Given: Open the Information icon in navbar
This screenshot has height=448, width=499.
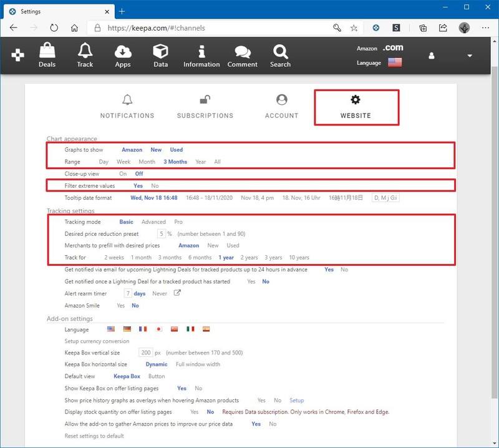Looking at the screenshot, I should click(x=201, y=51).
